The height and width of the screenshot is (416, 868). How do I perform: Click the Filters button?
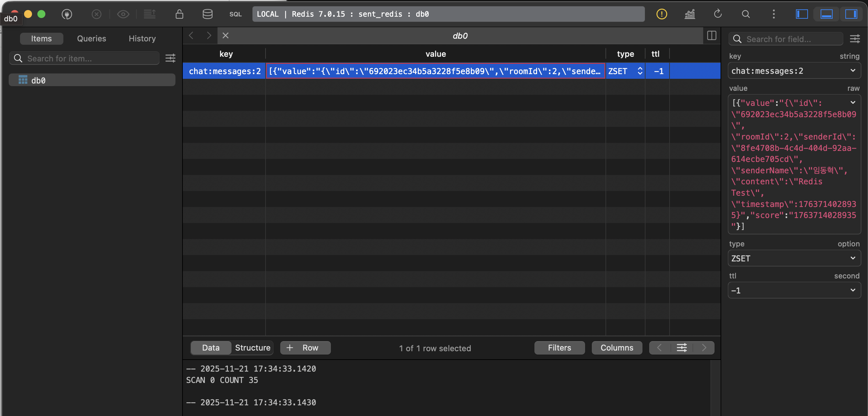[x=559, y=348]
